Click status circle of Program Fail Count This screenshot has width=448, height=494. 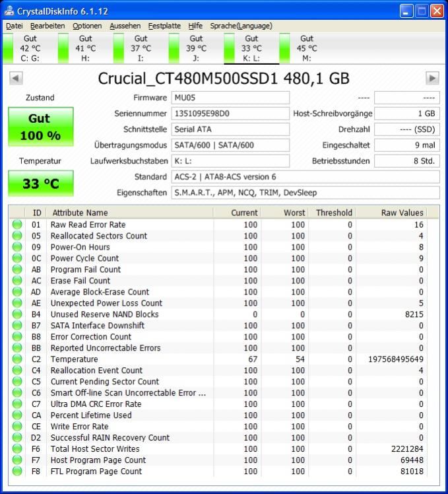[x=17, y=269]
